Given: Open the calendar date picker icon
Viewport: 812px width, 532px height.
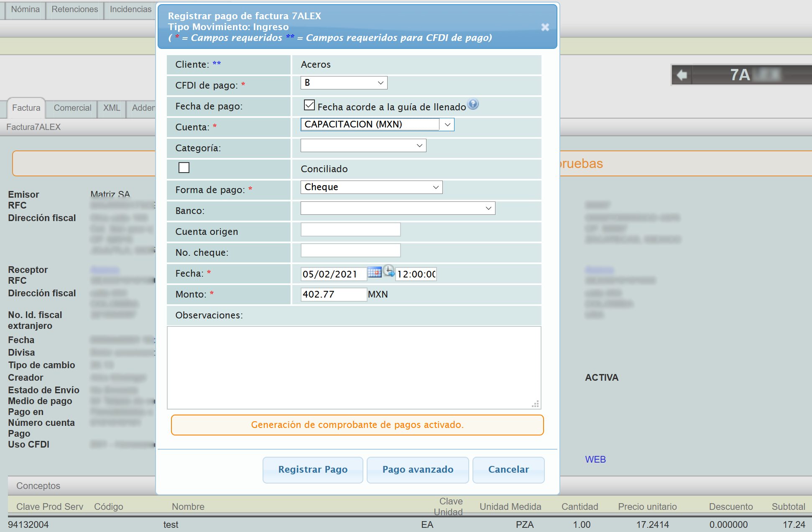Looking at the screenshot, I should pos(374,272).
